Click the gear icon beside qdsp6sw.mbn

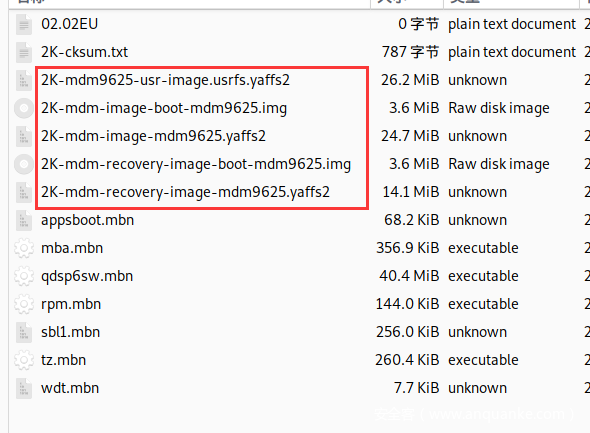(x=24, y=276)
